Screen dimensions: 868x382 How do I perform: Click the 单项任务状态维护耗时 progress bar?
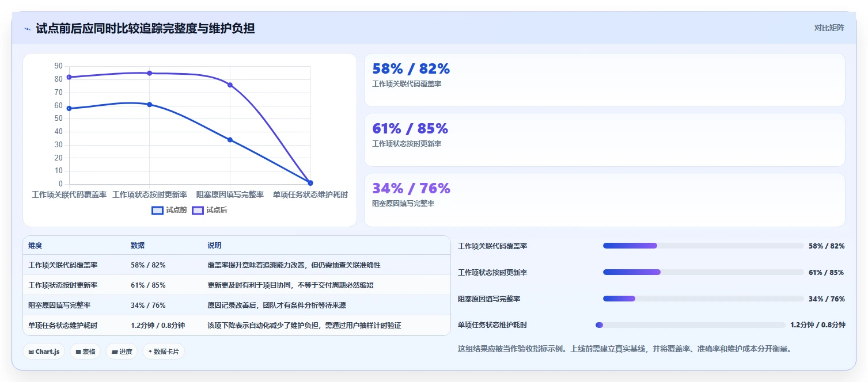click(x=691, y=325)
